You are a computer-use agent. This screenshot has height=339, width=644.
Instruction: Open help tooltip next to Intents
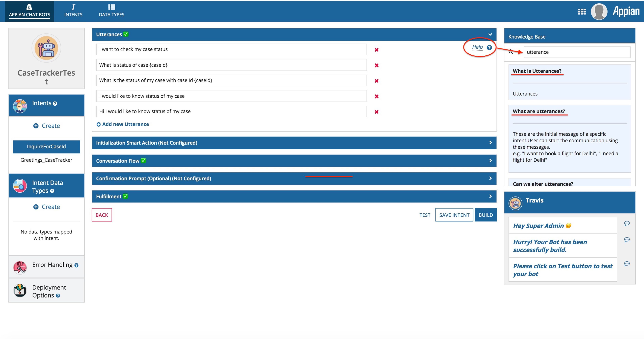point(55,104)
